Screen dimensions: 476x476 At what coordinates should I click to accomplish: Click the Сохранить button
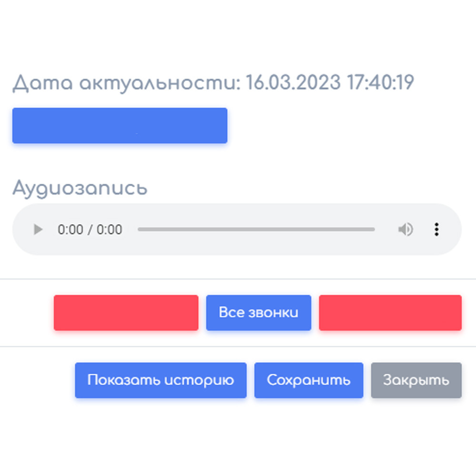[x=308, y=380]
